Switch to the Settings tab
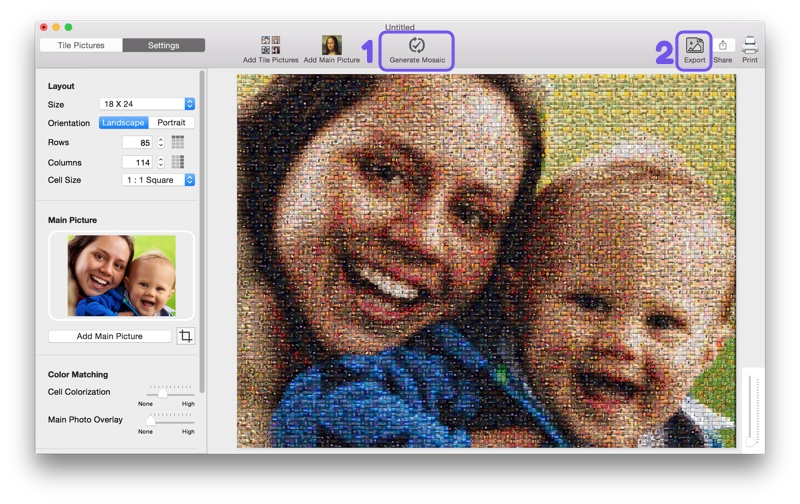The width and height of the screenshot is (800, 504). click(x=163, y=45)
